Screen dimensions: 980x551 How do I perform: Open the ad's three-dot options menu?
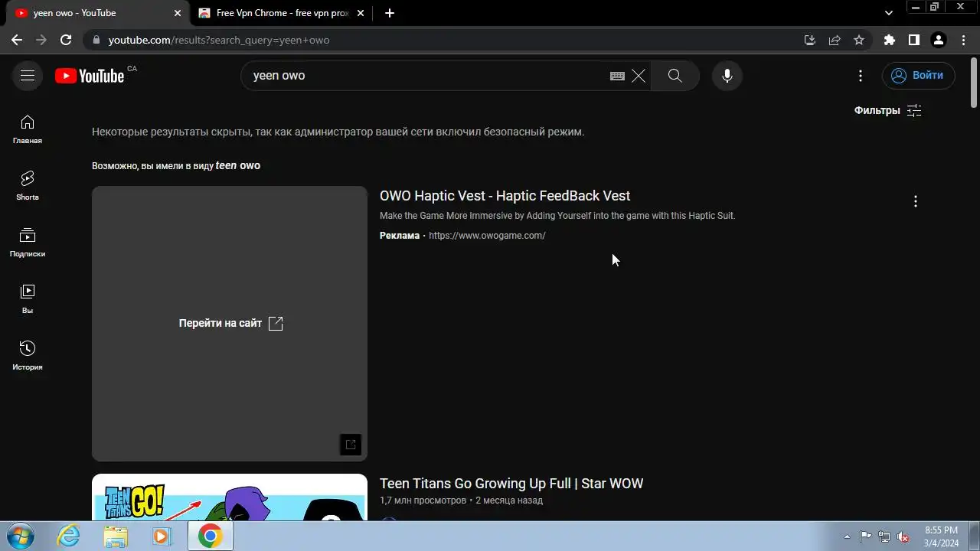pos(916,201)
